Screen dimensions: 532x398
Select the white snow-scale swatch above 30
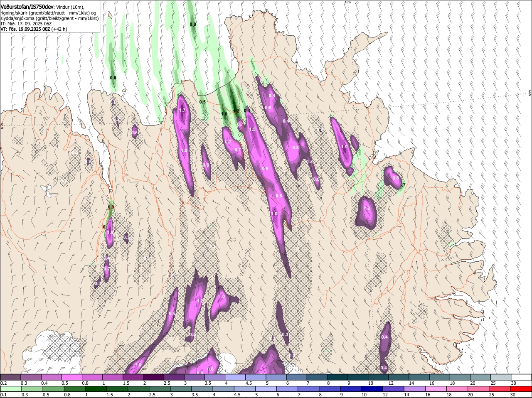coord(521,377)
